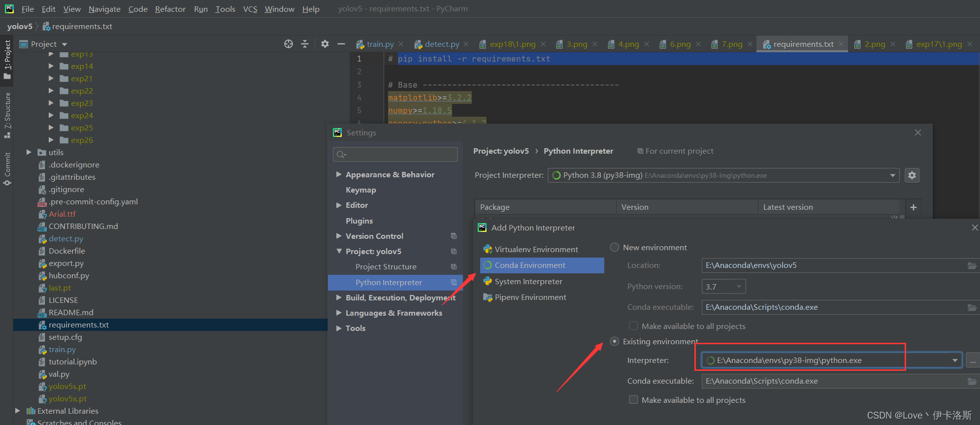Click the collapse all icon in Project panel
Viewport: 980px width, 425px height.
305,44
